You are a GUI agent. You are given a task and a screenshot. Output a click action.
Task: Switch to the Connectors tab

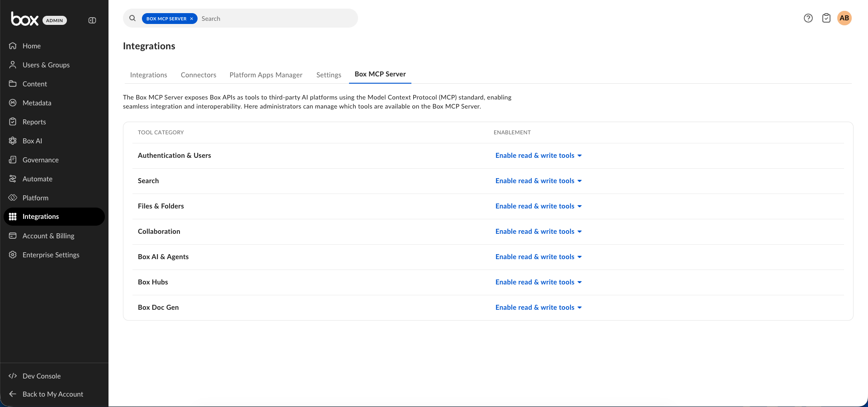coord(198,75)
